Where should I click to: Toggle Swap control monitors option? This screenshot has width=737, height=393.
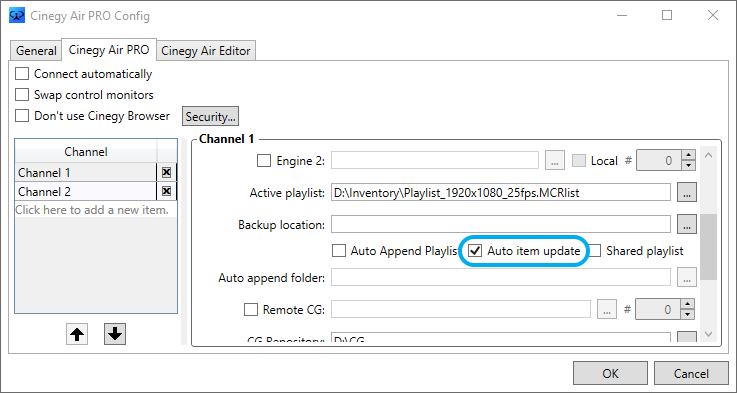pos(22,94)
